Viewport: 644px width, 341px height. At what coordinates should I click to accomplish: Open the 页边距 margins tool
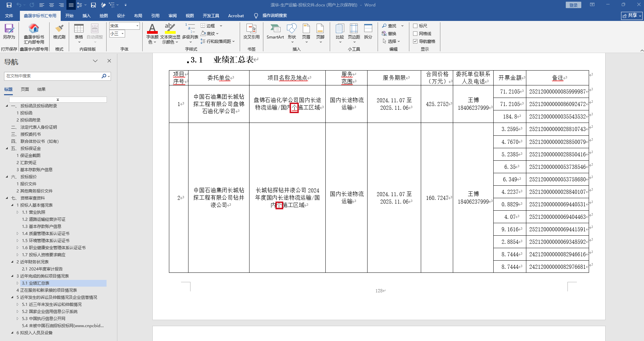[x=354, y=33]
